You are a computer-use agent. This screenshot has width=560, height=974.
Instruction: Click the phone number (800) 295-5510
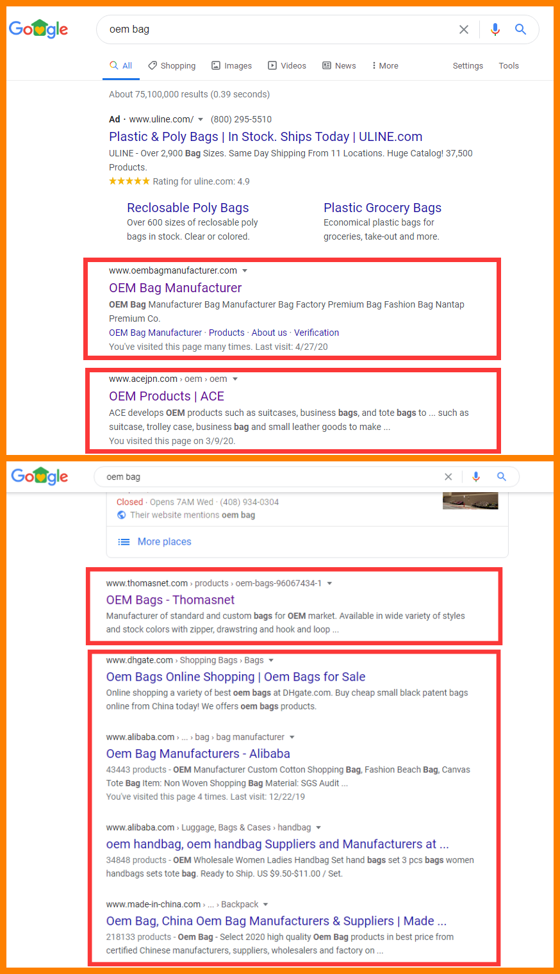click(241, 119)
